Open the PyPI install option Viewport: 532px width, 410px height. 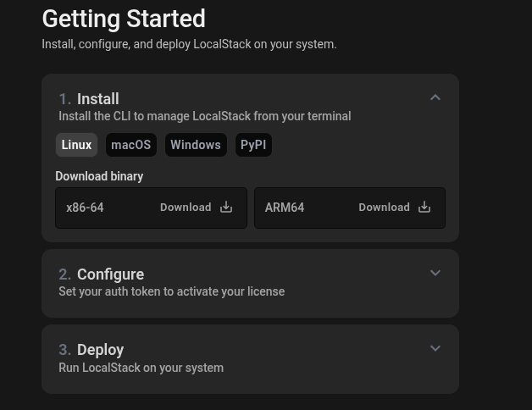coord(253,145)
